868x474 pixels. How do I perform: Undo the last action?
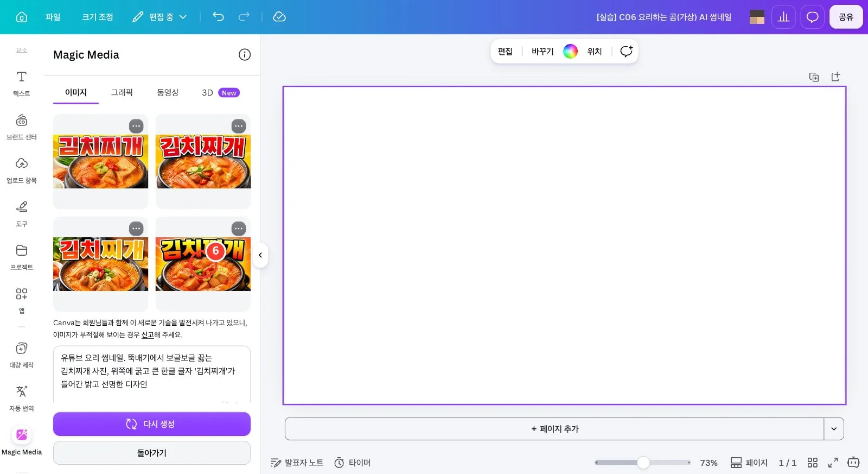[218, 17]
